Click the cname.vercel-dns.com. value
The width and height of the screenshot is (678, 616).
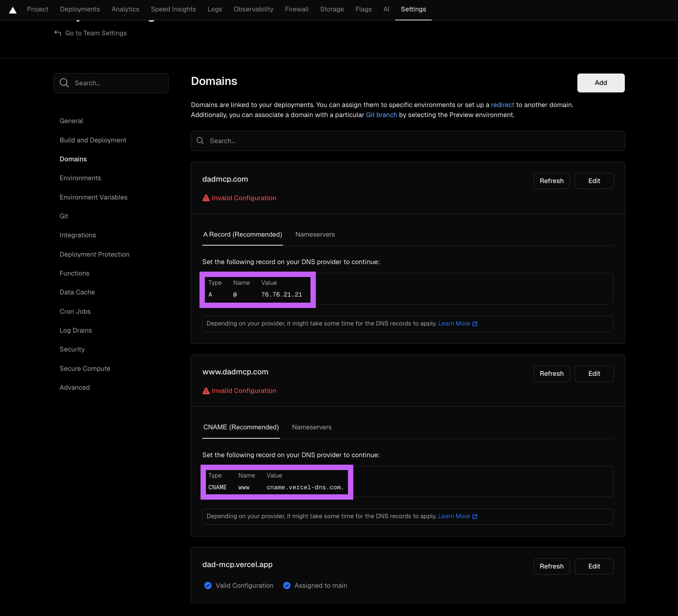305,488
